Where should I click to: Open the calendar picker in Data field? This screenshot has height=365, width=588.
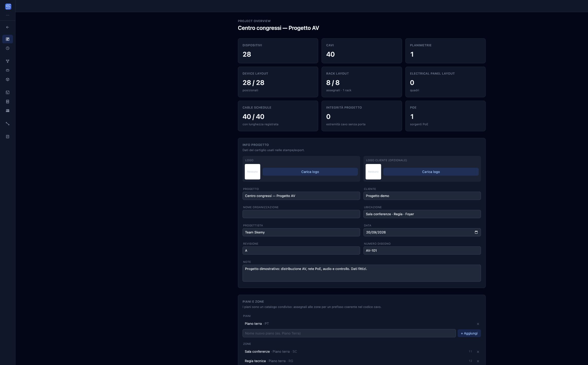[476, 232]
